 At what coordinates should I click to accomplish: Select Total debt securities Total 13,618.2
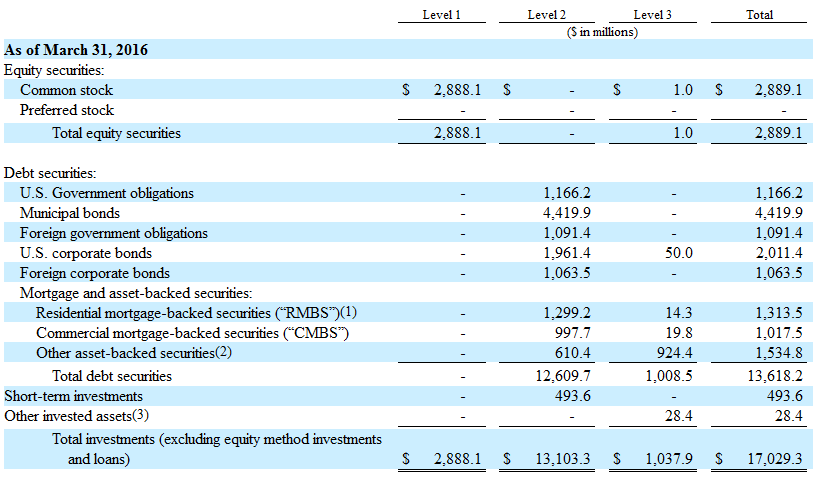775,376
